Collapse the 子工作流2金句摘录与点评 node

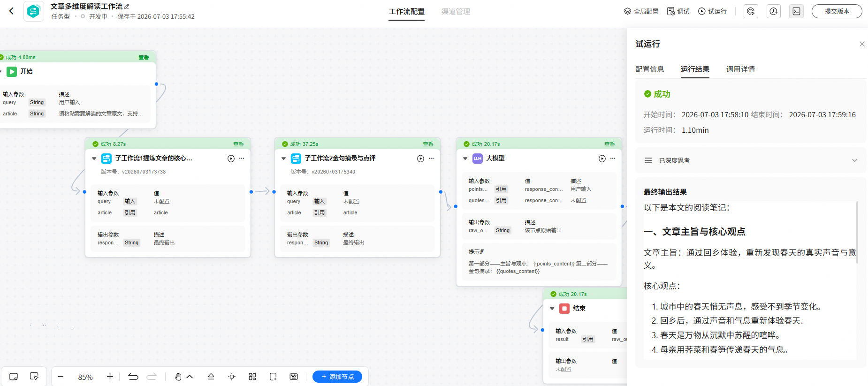[x=283, y=159]
